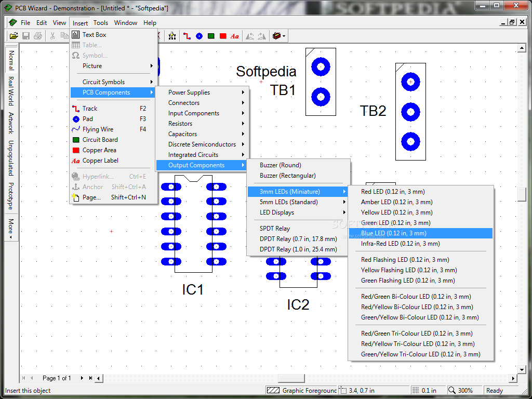This screenshot has width=532, height=399.
Task: Click the Cut scissors toolbar icon
Action: [52, 36]
